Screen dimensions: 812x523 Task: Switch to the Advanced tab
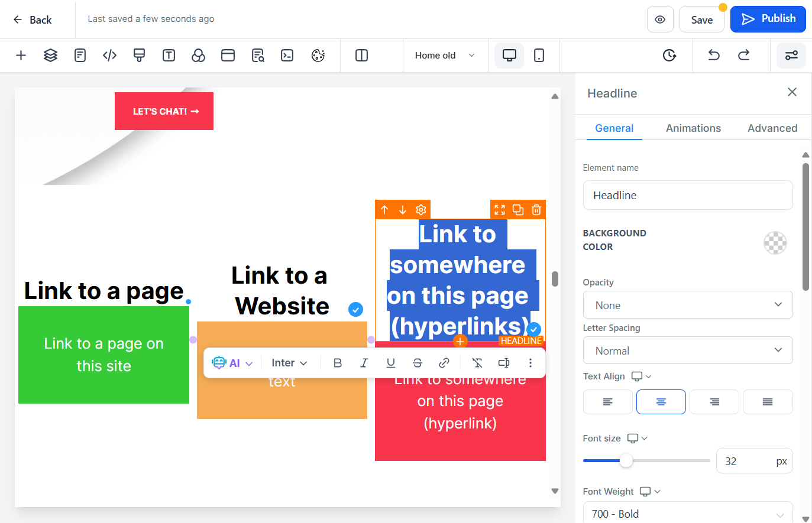[x=772, y=128]
